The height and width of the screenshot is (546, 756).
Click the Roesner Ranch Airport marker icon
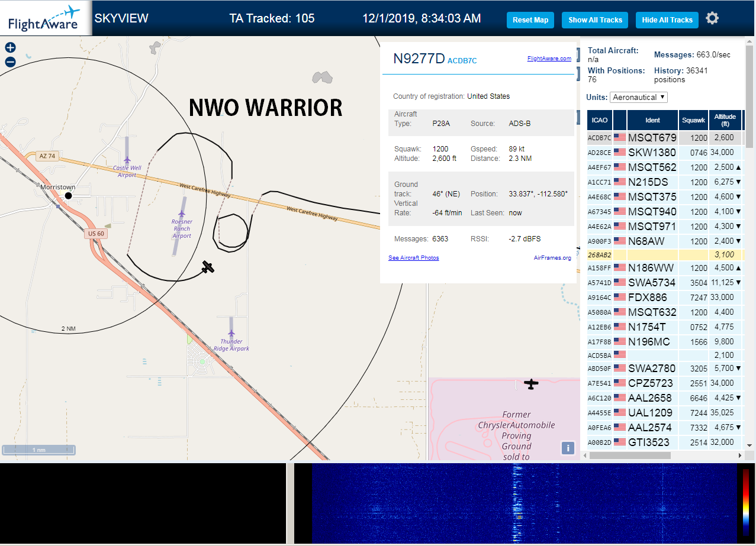tap(182, 214)
